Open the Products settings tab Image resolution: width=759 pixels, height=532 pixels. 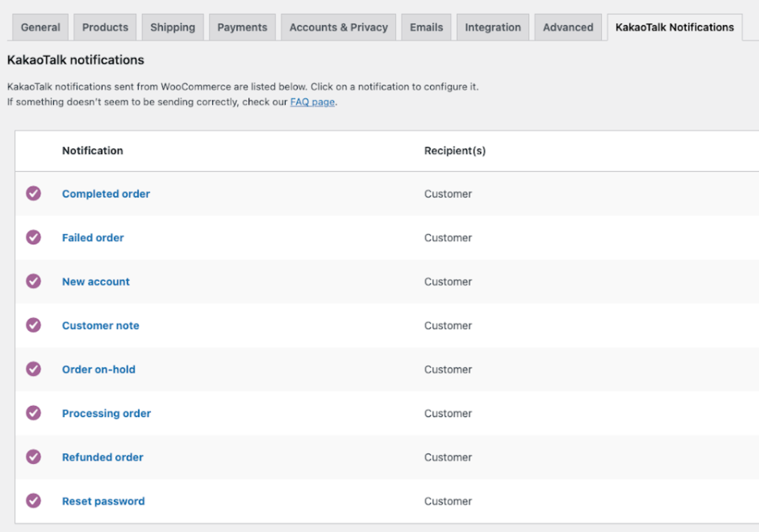(x=105, y=27)
